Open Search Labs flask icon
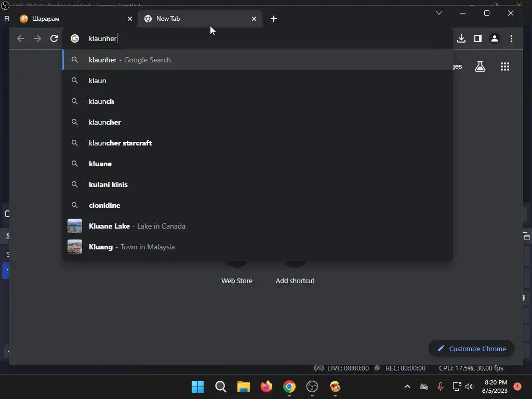Viewport: 532px width, 399px height. pos(480,66)
